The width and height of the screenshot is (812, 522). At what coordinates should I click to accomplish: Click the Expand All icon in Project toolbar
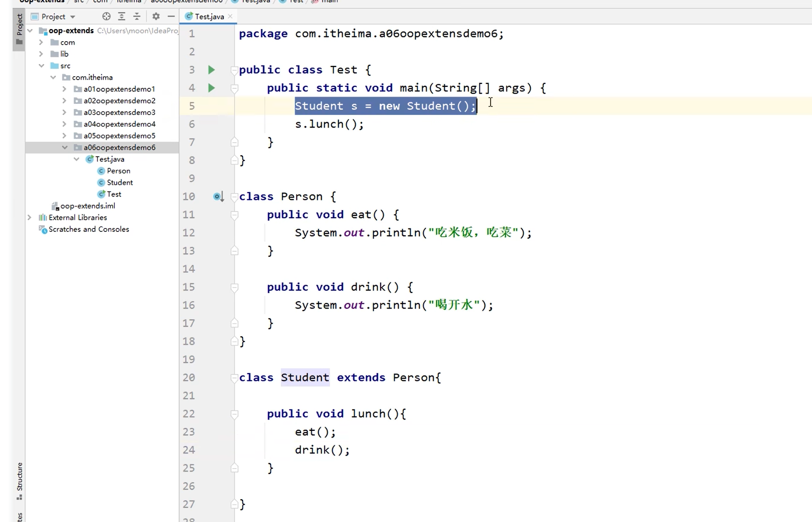click(122, 16)
